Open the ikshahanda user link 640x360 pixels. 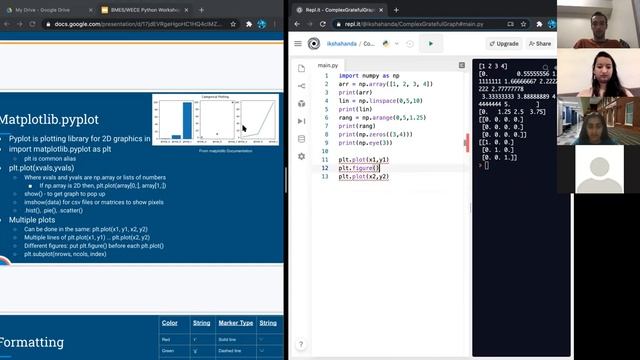coord(342,44)
